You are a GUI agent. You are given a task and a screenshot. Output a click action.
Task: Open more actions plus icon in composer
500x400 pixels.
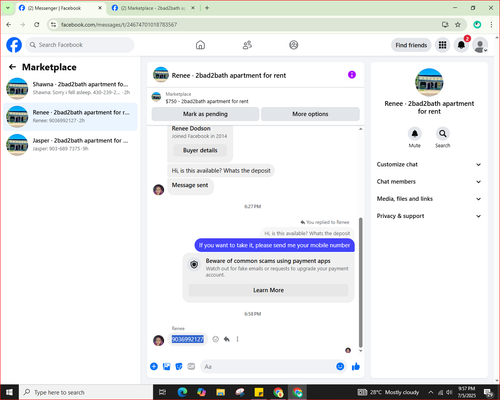(154, 367)
